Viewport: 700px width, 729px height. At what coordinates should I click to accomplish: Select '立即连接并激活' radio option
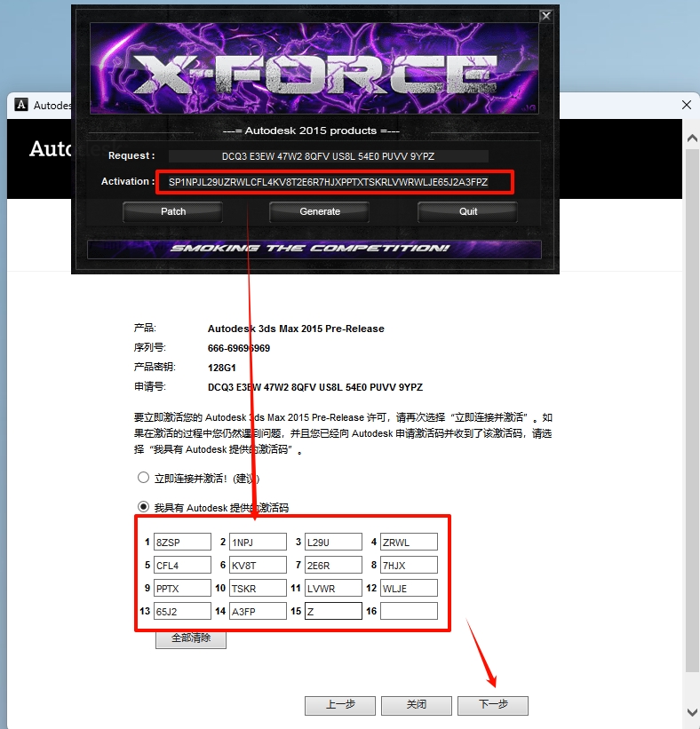(x=143, y=478)
